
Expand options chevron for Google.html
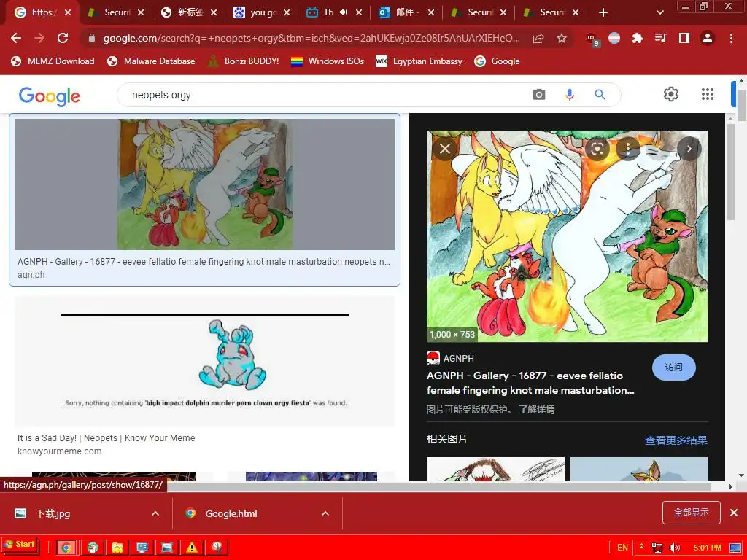[325, 513]
